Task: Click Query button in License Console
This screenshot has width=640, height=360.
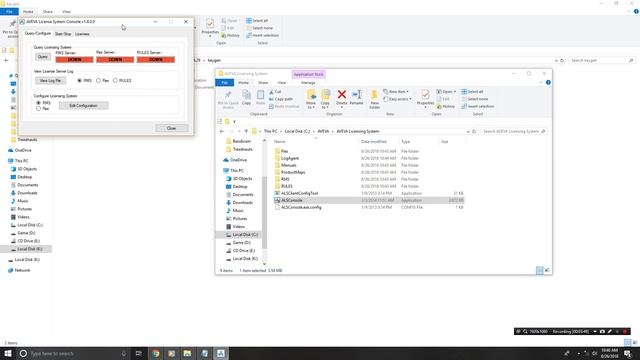Action: (x=43, y=57)
